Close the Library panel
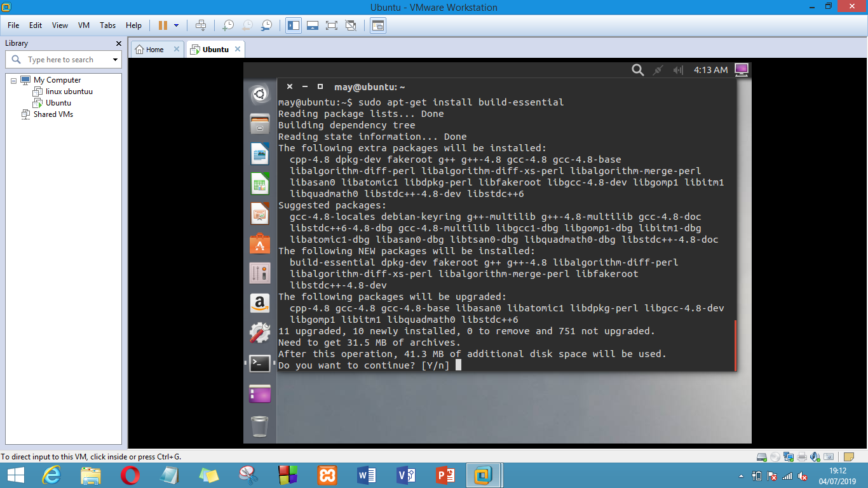868x488 pixels. point(119,43)
